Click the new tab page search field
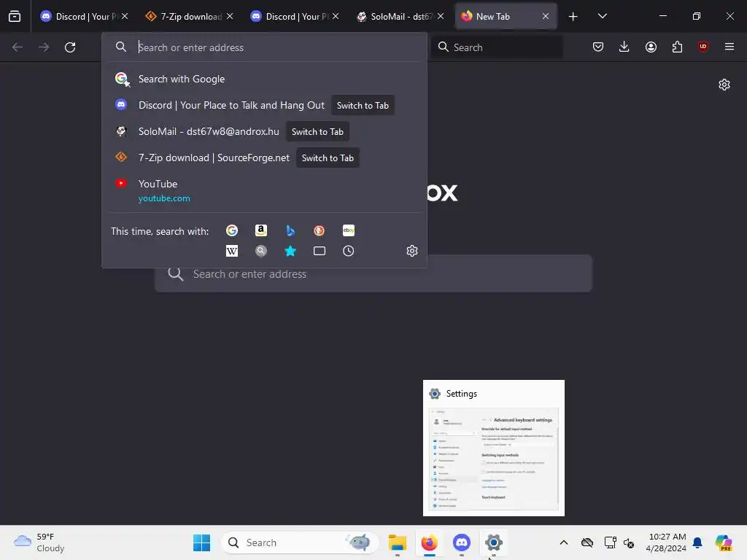The height and width of the screenshot is (560, 747). [373, 274]
